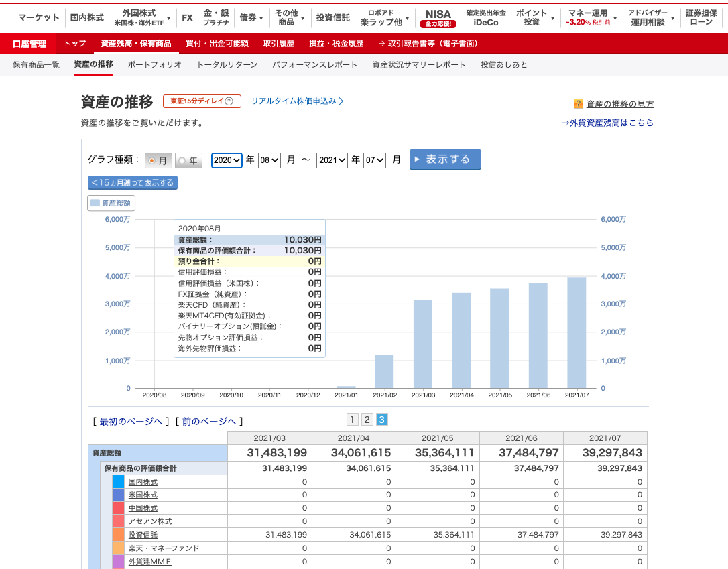The height and width of the screenshot is (569, 728).
Task: Click the 2021/03 bar in the chart
Action: [423, 344]
